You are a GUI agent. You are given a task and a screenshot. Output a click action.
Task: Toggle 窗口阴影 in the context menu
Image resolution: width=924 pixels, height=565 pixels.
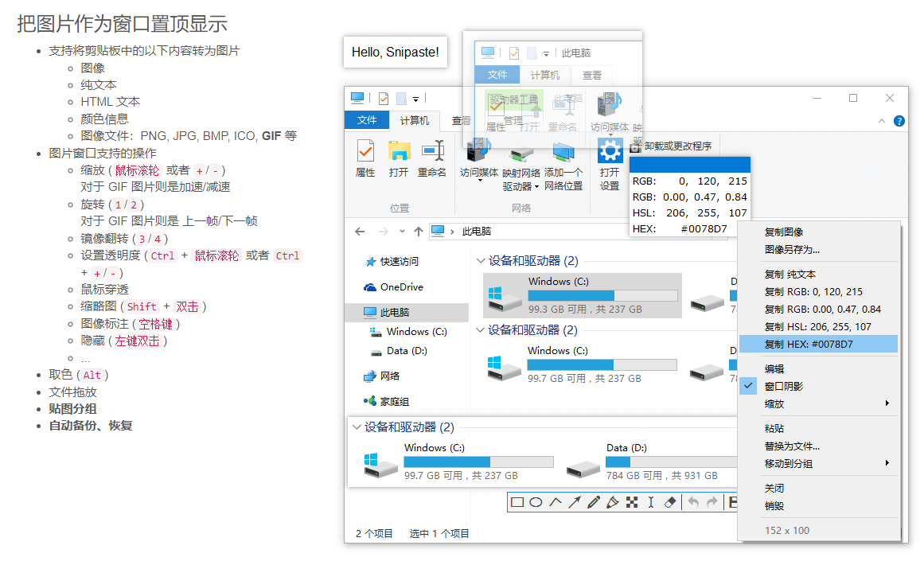coord(788,385)
